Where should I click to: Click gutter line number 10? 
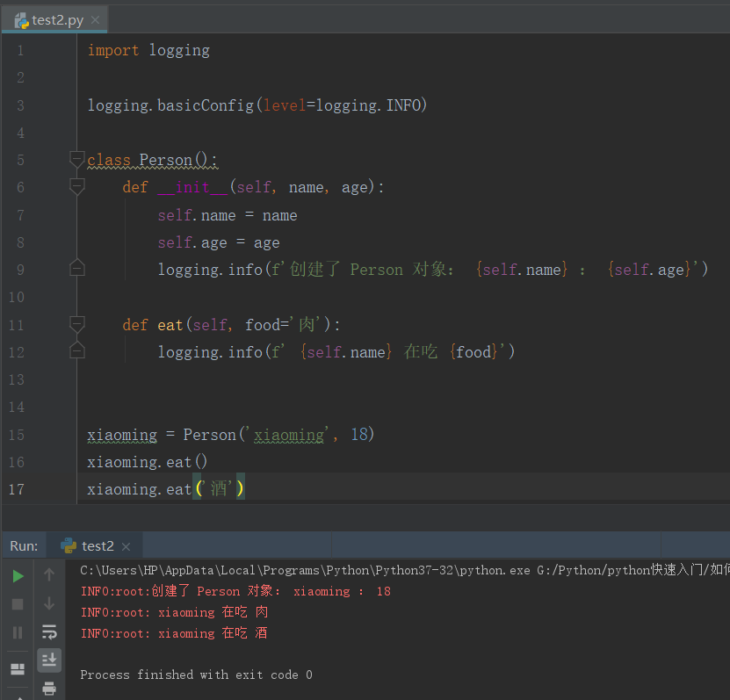pyautogui.click(x=17, y=297)
